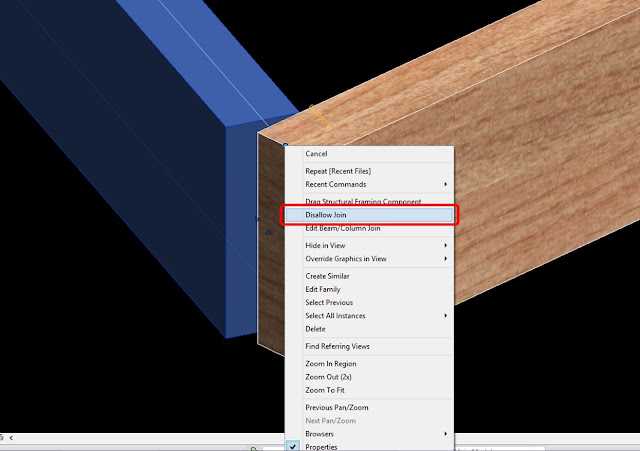Open Edit Family
The height and width of the screenshot is (451, 640).
pos(322,289)
